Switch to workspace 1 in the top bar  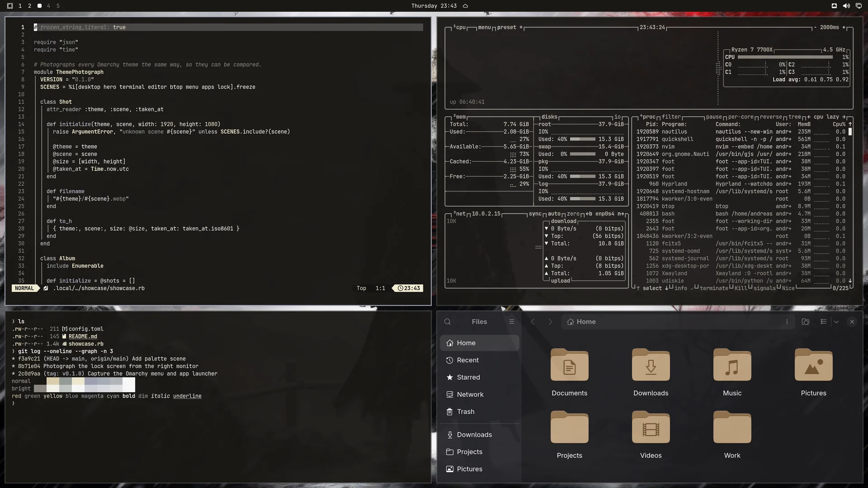tap(20, 6)
